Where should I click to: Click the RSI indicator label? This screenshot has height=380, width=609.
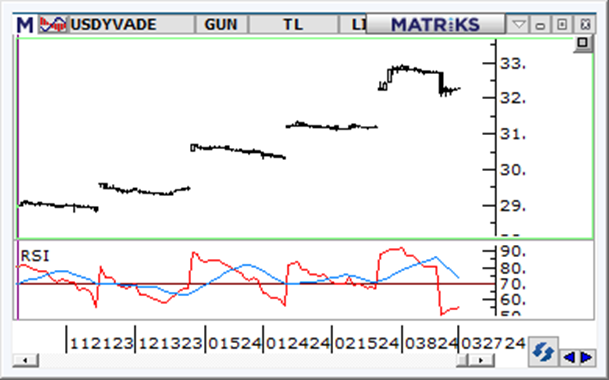click(35, 256)
